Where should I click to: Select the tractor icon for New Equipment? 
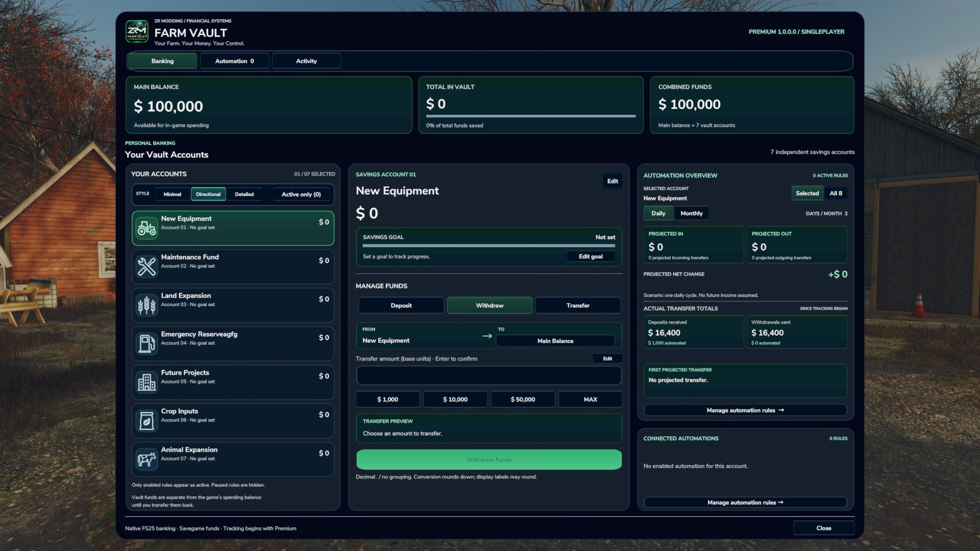pyautogui.click(x=146, y=228)
